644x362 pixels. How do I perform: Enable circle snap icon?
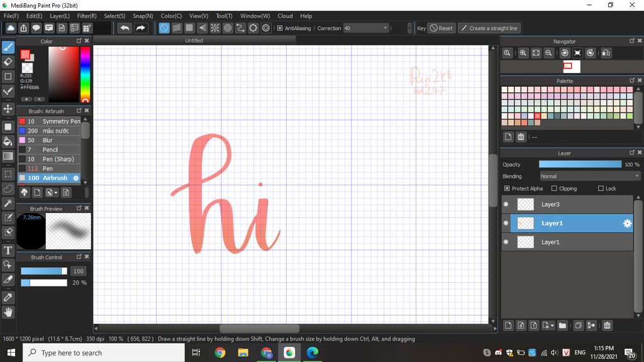pyautogui.click(x=228, y=28)
